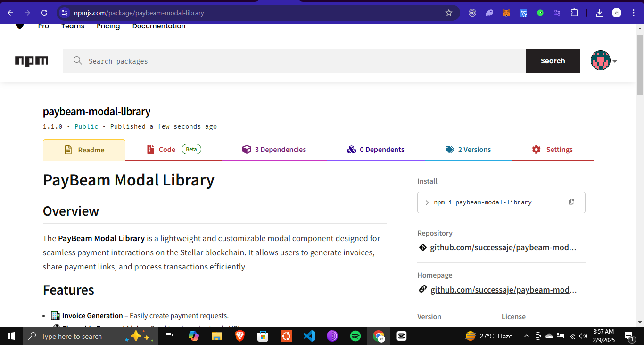Viewport: 644px width, 345px height.
Task: Click the Windows taskbar search box
Action: click(90, 336)
